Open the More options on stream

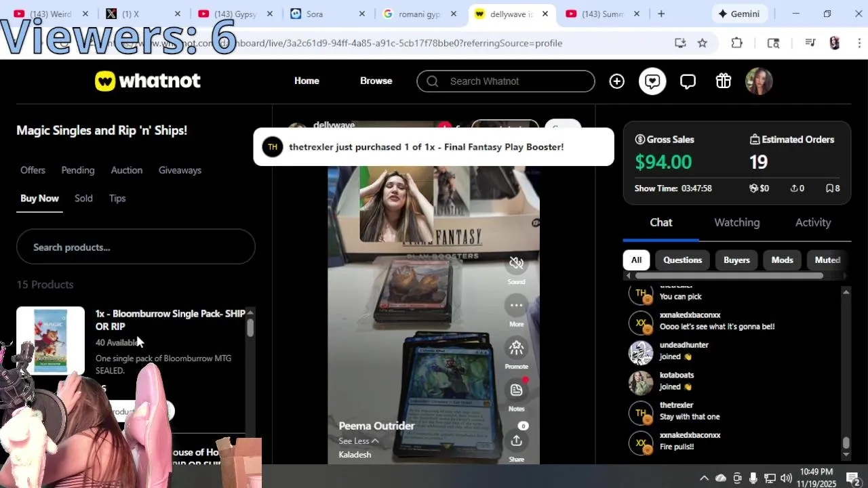point(516,305)
